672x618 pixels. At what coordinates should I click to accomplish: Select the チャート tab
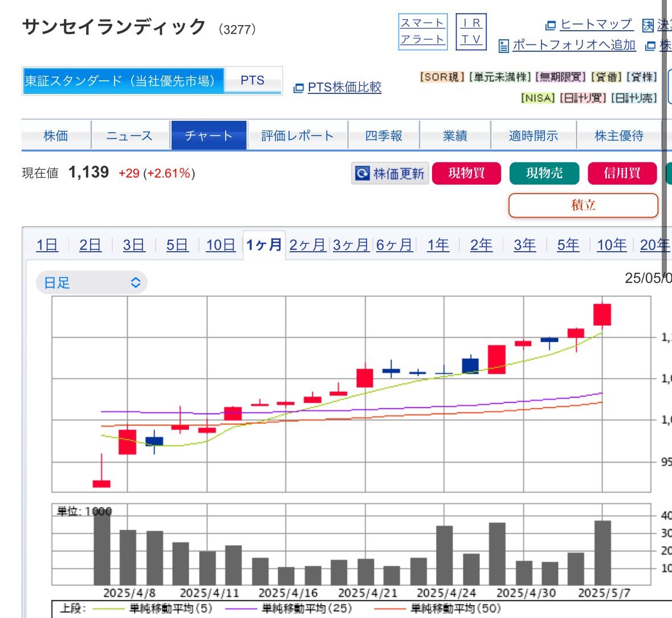tap(209, 136)
